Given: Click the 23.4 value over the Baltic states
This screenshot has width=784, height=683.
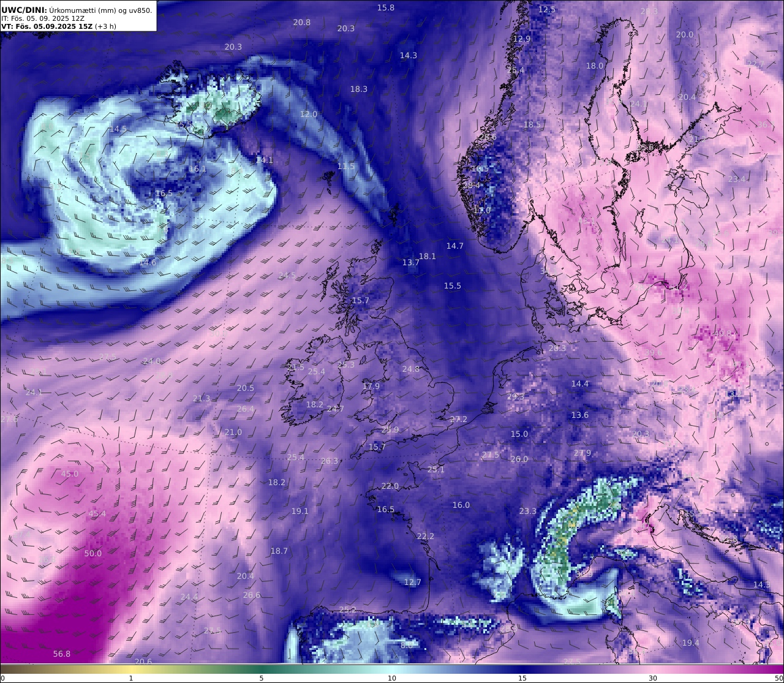Looking at the screenshot, I should (x=737, y=179).
